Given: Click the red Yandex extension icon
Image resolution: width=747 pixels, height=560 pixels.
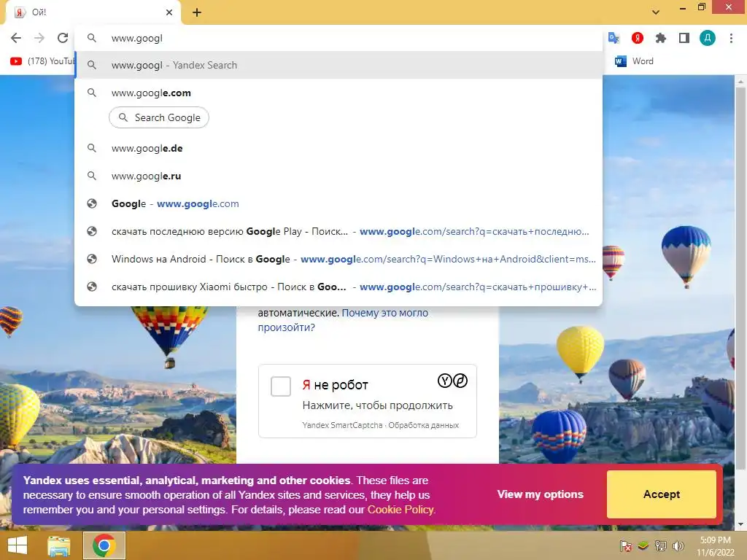Looking at the screenshot, I should (x=637, y=38).
